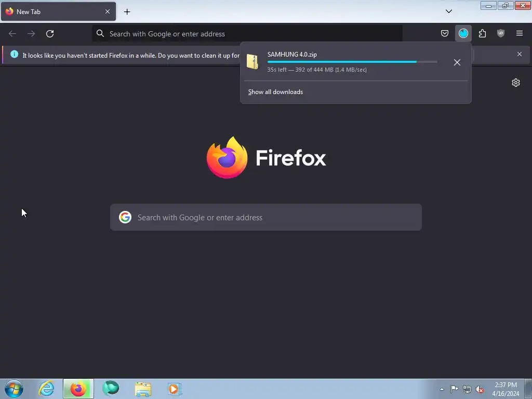Click the forward navigation arrow
532x399 pixels.
[x=31, y=34]
